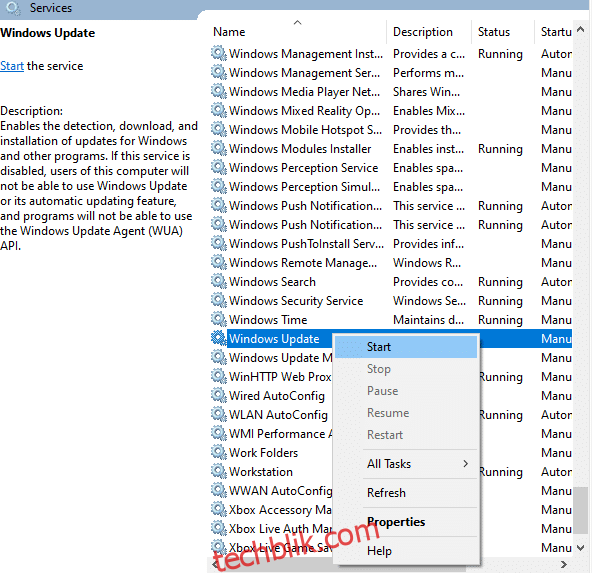Expand the All Tasks submenu arrow
This screenshot has height=573, width=592.
click(466, 464)
